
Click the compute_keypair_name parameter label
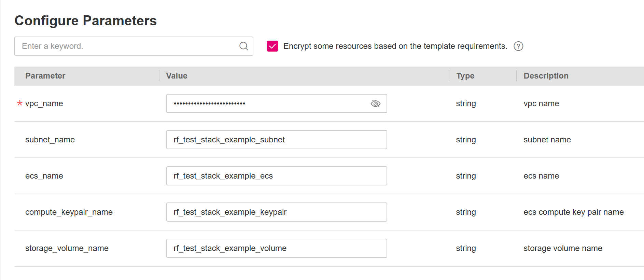pos(69,212)
